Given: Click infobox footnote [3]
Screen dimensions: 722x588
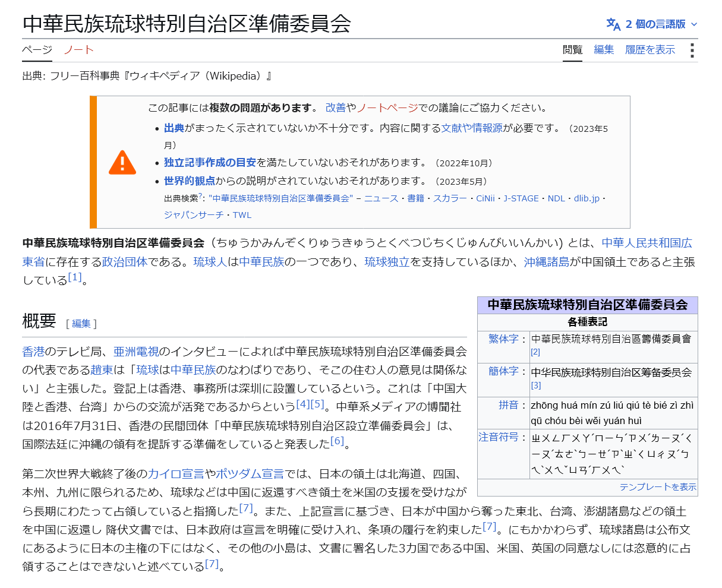Looking at the screenshot, I should click(535, 385).
